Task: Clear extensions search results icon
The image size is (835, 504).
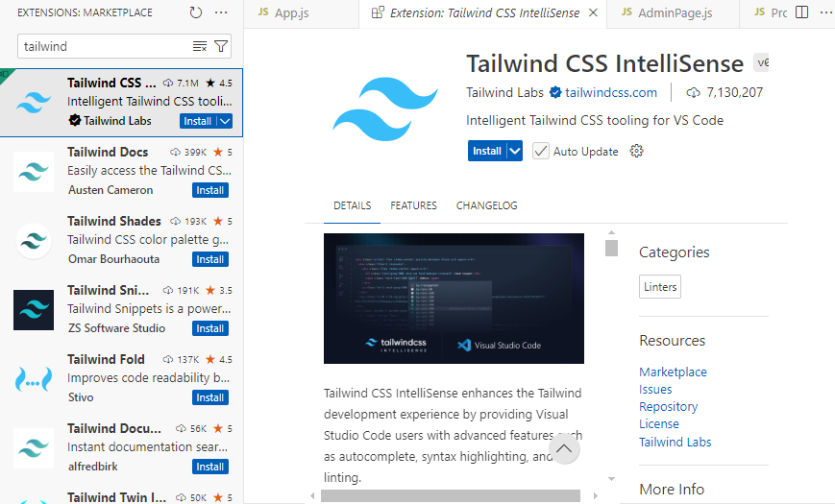Action: pyautogui.click(x=200, y=46)
